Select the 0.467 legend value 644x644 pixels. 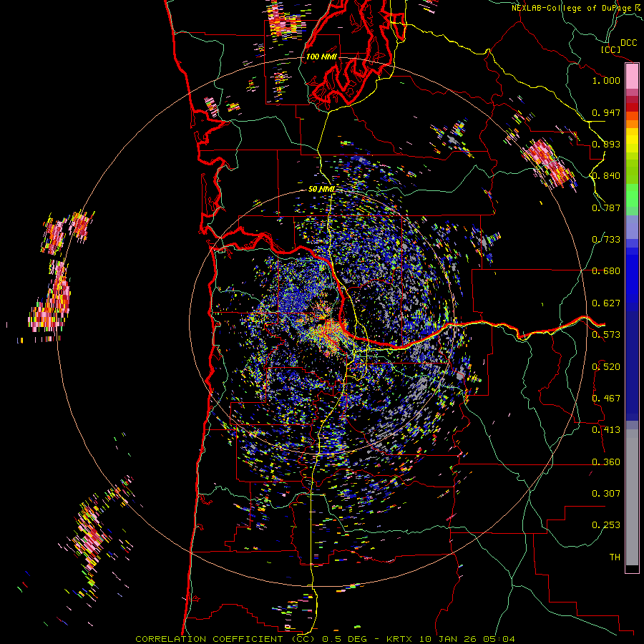pyautogui.click(x=606, y=399)
